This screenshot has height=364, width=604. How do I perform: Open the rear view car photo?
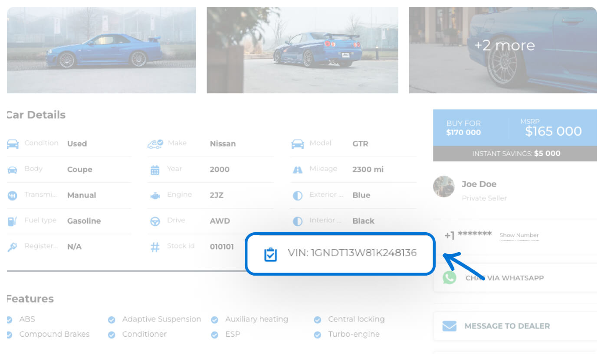click(x=302, y=50)
